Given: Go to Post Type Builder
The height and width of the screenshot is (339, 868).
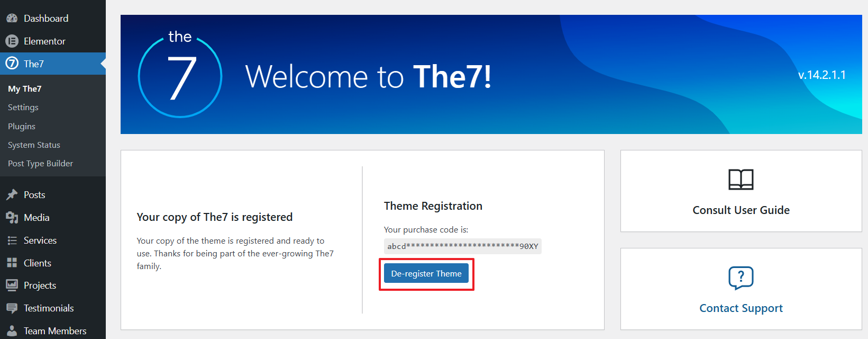Looking at the screenshot, I should coord(40,164).
